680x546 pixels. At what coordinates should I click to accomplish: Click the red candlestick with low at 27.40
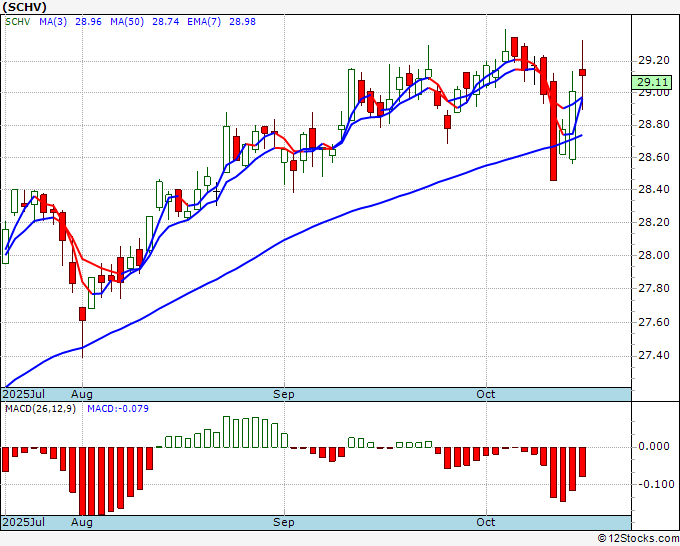coord(82,314)
